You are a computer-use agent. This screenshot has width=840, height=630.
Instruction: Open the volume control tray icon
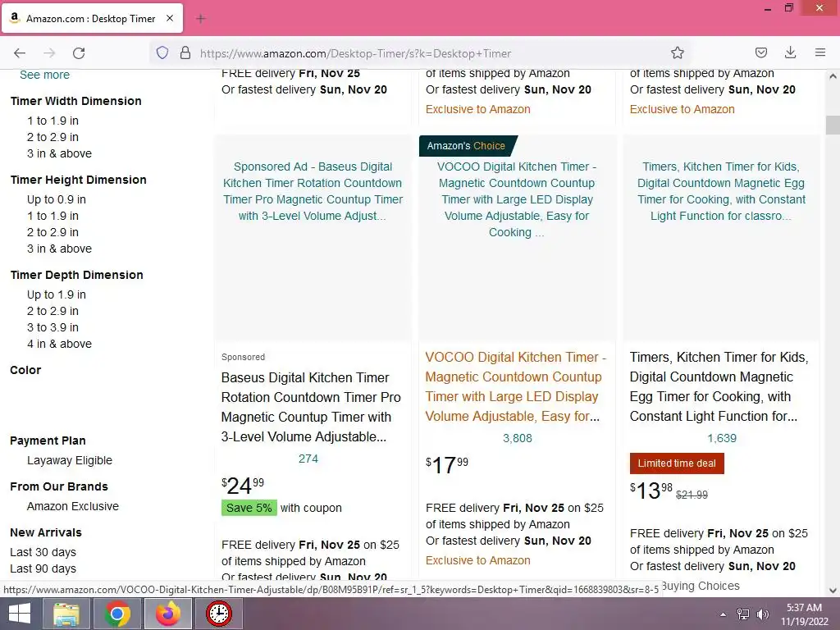pyautogui.click(x=762, y=614)
